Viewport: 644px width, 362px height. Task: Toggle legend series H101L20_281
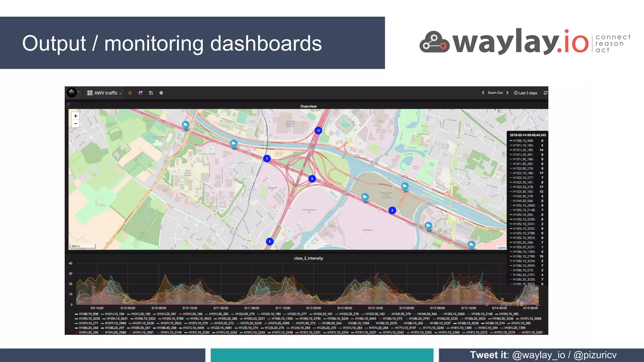(165, 314)
